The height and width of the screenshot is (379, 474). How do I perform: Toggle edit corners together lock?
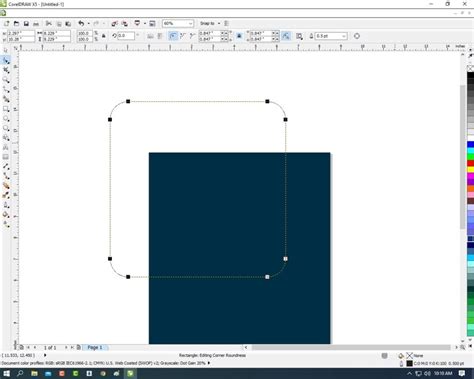pyautogui.click(x=239, y=36)
